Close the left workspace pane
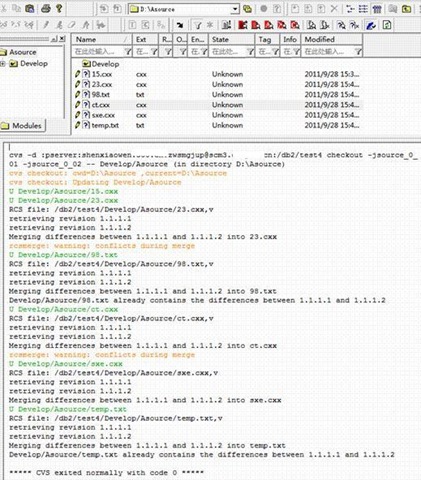421x480 pixels. point(62,39)
